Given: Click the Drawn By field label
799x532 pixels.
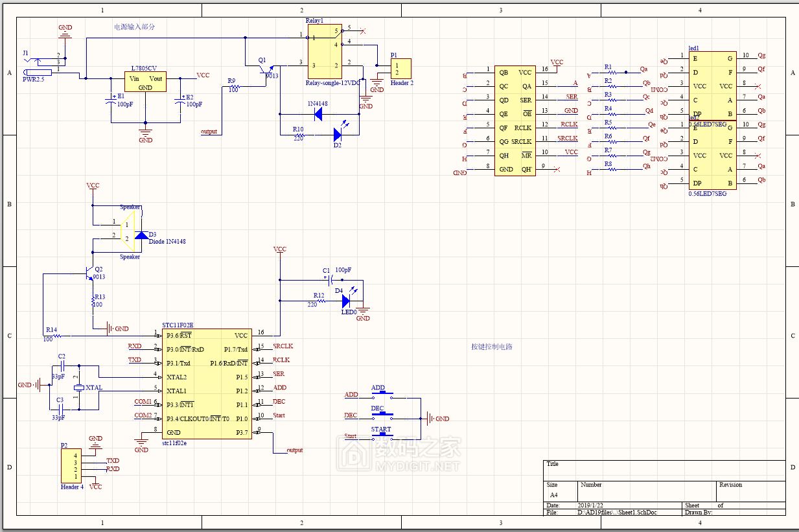Looking at the screenshot, I should 699,512.
